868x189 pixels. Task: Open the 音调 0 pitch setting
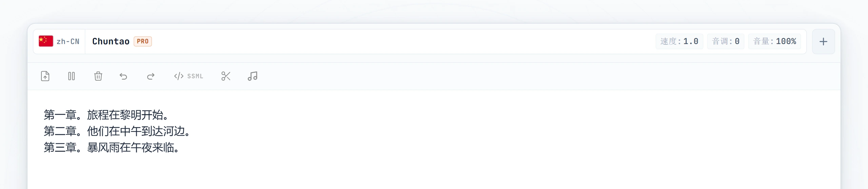726,41
